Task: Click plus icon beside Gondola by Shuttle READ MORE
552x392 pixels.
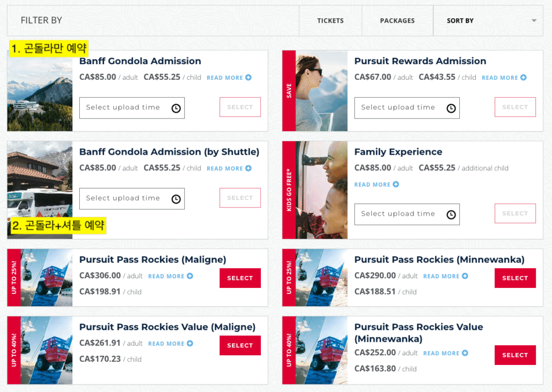Action: click(x=249, y=168)
